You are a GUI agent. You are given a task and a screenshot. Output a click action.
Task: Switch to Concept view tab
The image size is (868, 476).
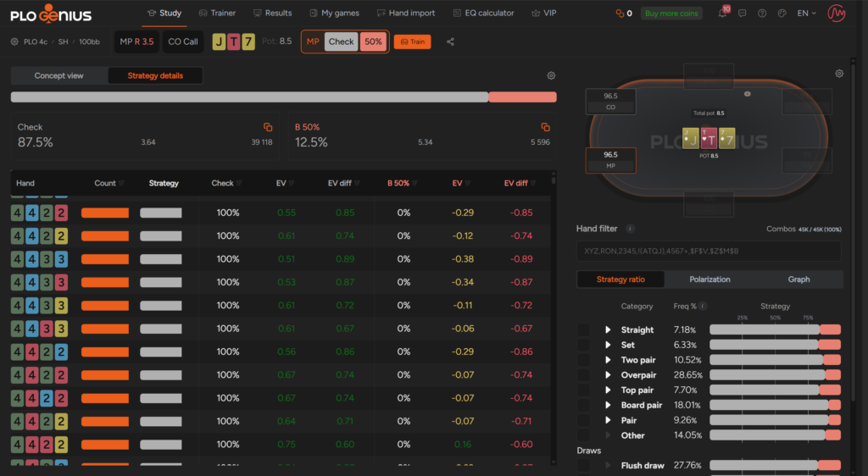[59, 75]
